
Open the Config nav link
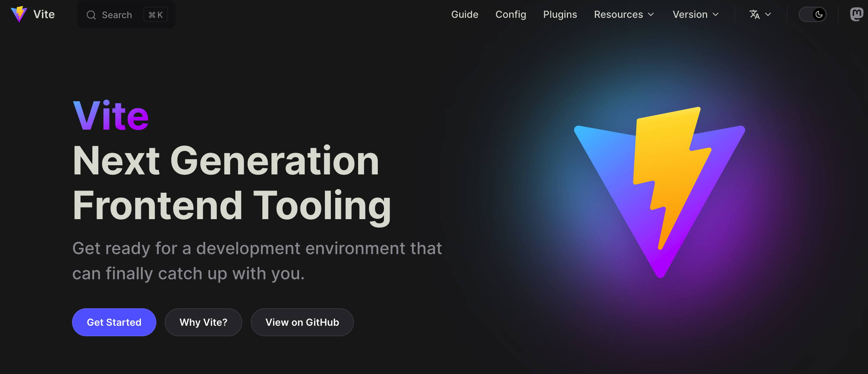click(511, 14)
